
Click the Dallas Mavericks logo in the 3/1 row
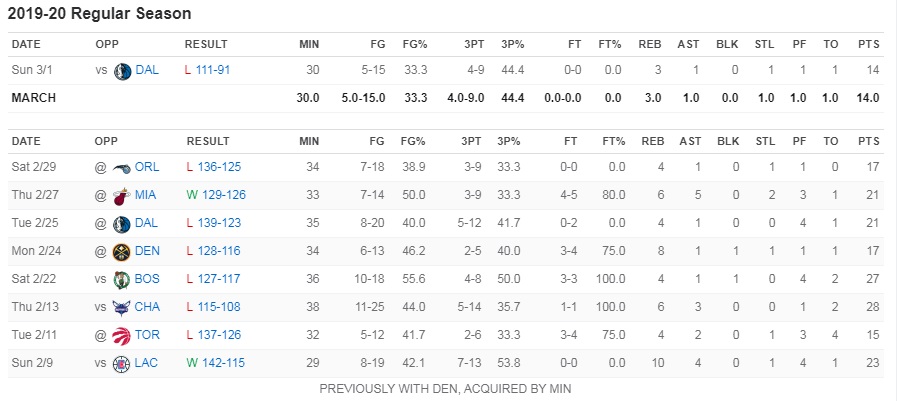pyautogui.click(x=122, y=71)
